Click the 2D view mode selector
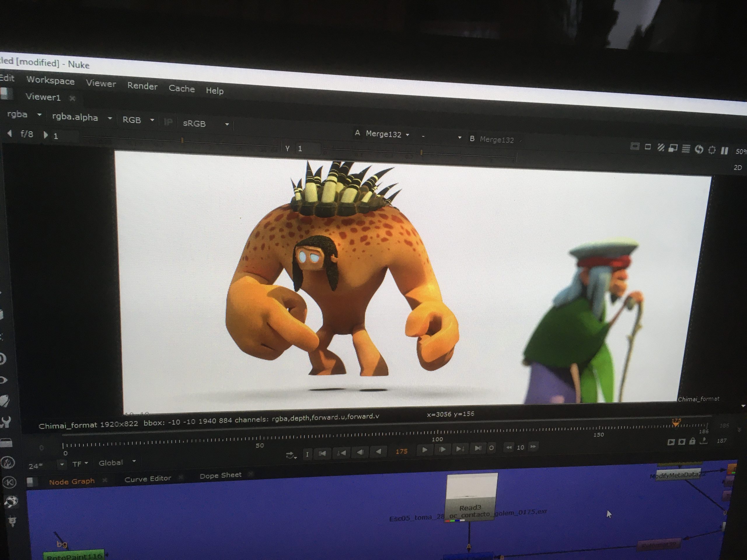 pyautogui.click(x=738, y=167)
